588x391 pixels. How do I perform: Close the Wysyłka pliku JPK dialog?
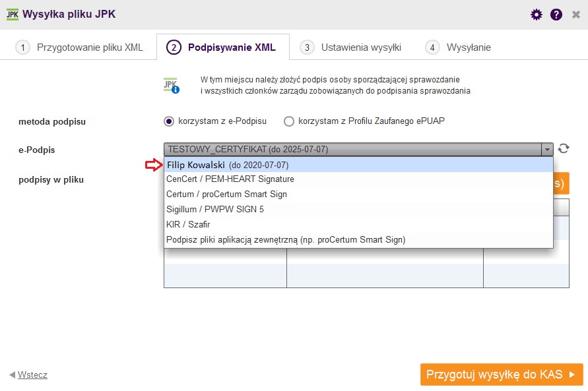coord(576,15)
